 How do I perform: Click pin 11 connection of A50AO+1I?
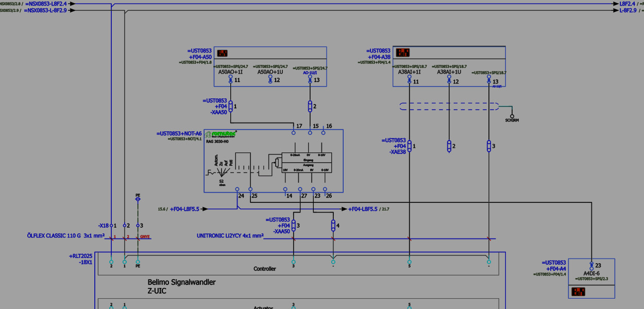pyautogui.click(x=230, y=79)
